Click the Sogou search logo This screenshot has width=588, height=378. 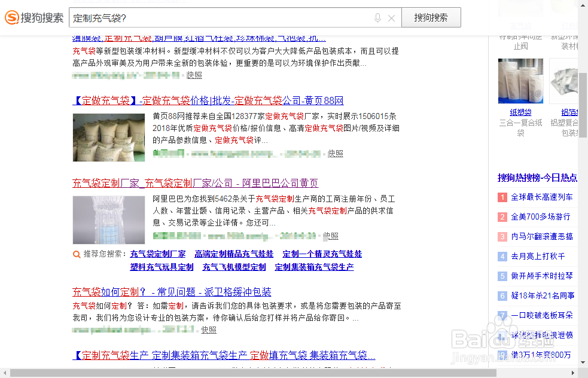tap(34, 17)
